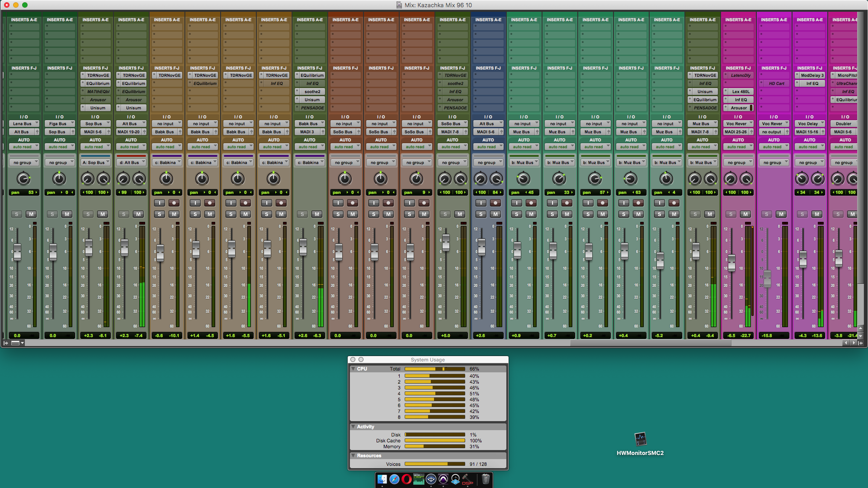Click the mixer horizontal scrollbar

coord(651,343)
